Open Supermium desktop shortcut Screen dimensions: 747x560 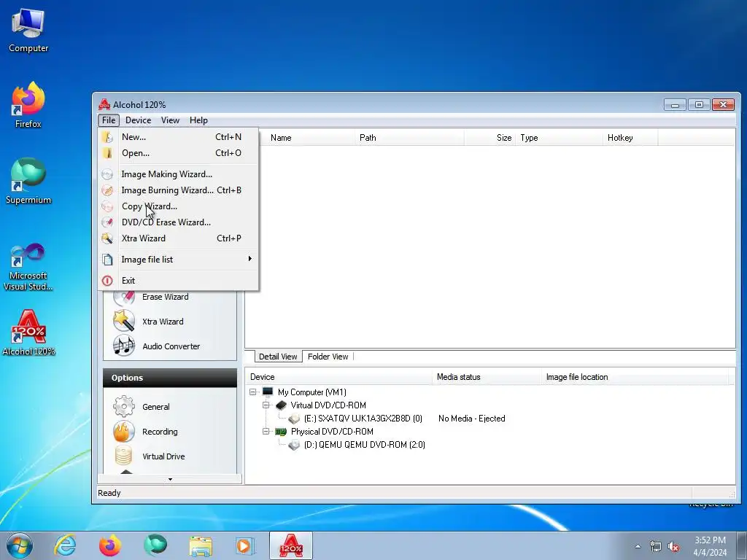coord(28,181)
